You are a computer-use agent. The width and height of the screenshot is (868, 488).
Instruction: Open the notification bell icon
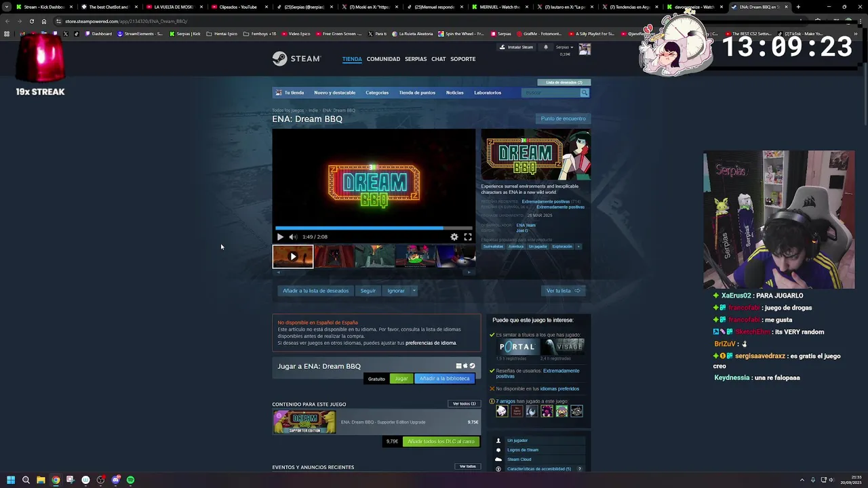coord(546,47)
